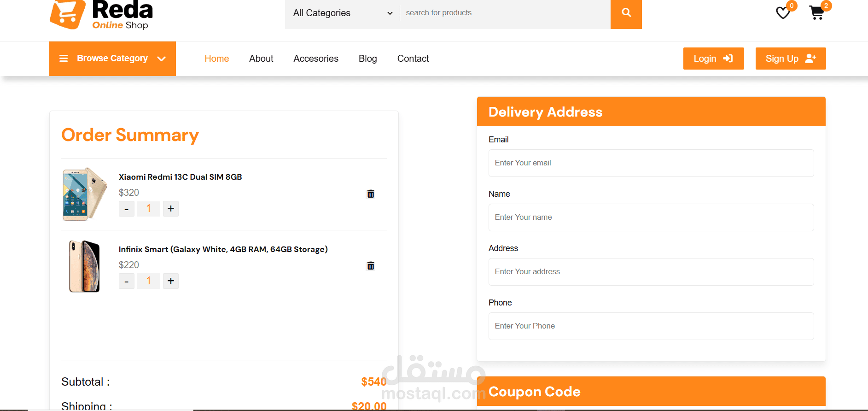
Task: Click the Xiaomi Redmi 13C Dual SIM title
Action: click(181, 177)
